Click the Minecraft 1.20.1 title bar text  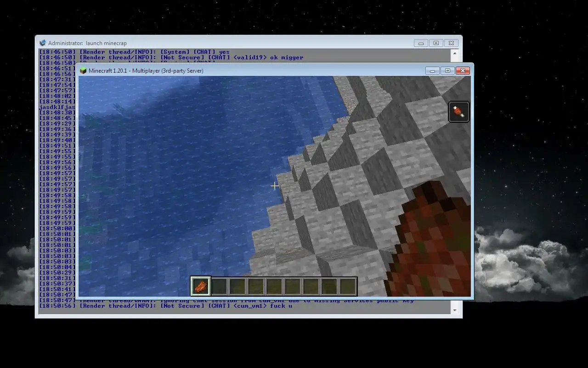[146, 71]
